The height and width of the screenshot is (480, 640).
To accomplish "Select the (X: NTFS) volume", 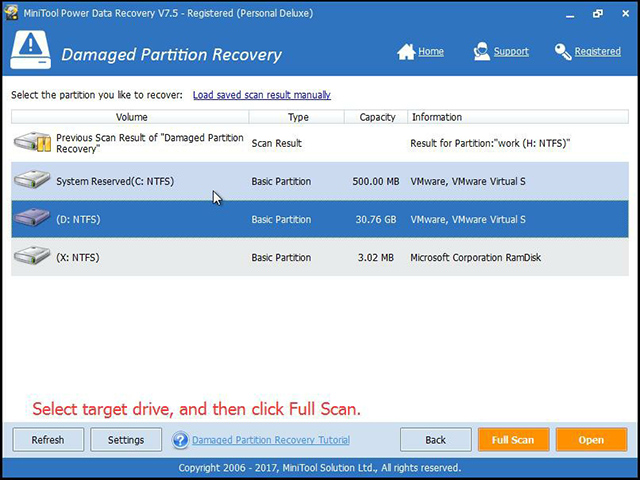I will 78,258.
